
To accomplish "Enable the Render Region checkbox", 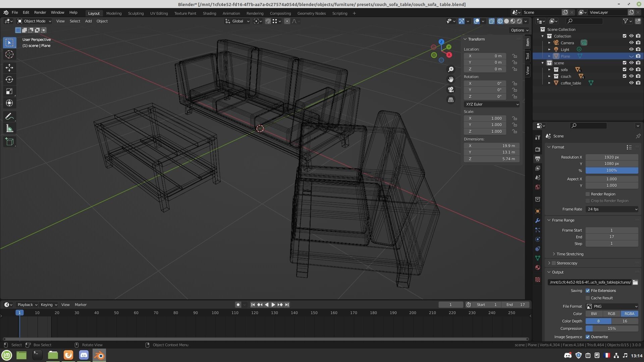I will tap(588, 194).
